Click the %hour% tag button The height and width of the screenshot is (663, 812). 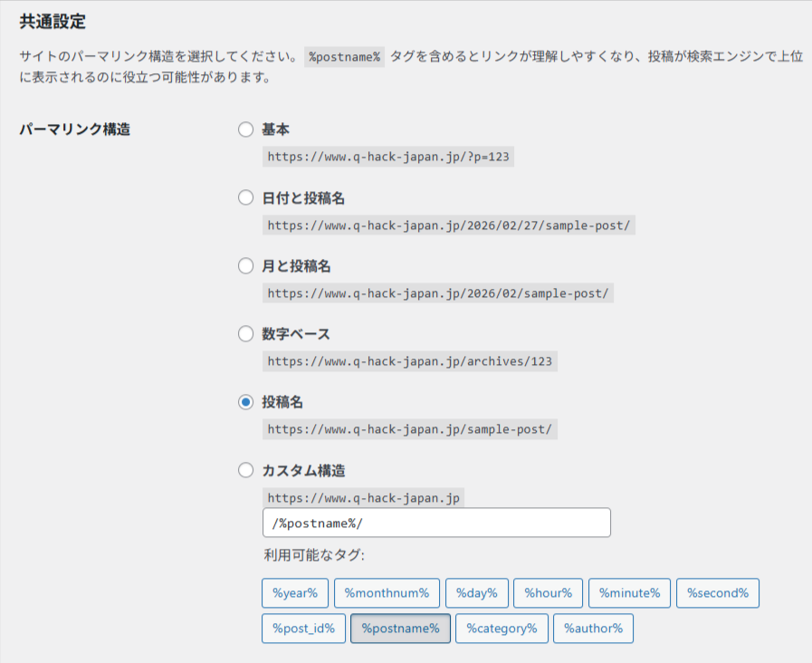tap(548, 593)
